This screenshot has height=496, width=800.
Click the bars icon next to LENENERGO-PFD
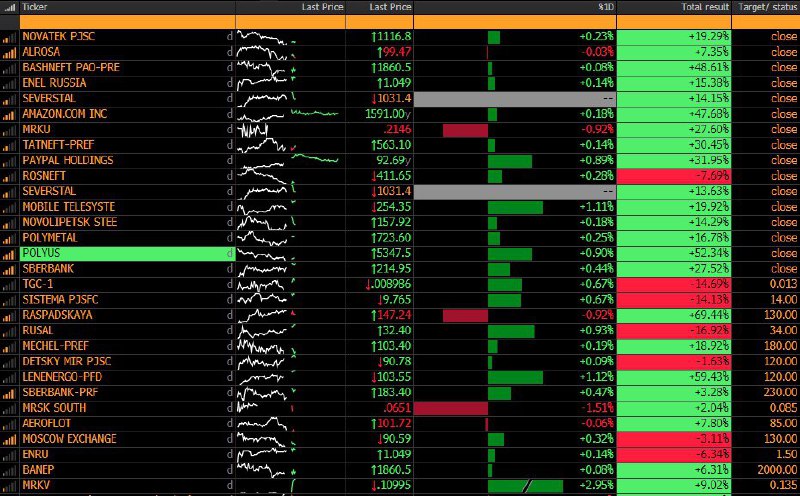coord(9,378)
